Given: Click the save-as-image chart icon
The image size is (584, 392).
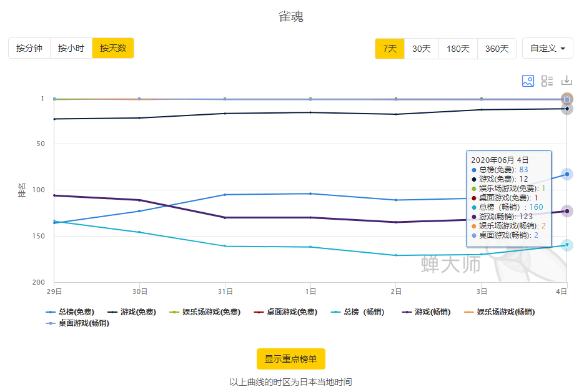Looking at the screenshot, I should (528, 81).
